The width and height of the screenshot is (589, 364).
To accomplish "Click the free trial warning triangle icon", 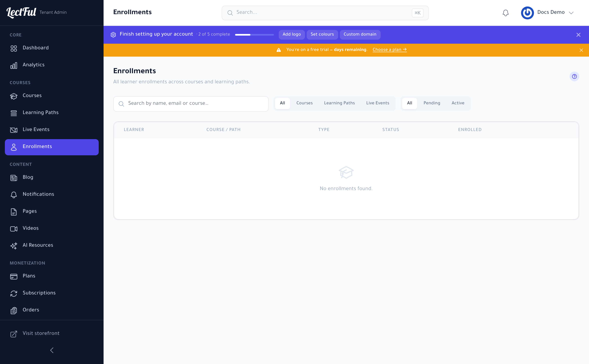I will click(x=279, y=50).
